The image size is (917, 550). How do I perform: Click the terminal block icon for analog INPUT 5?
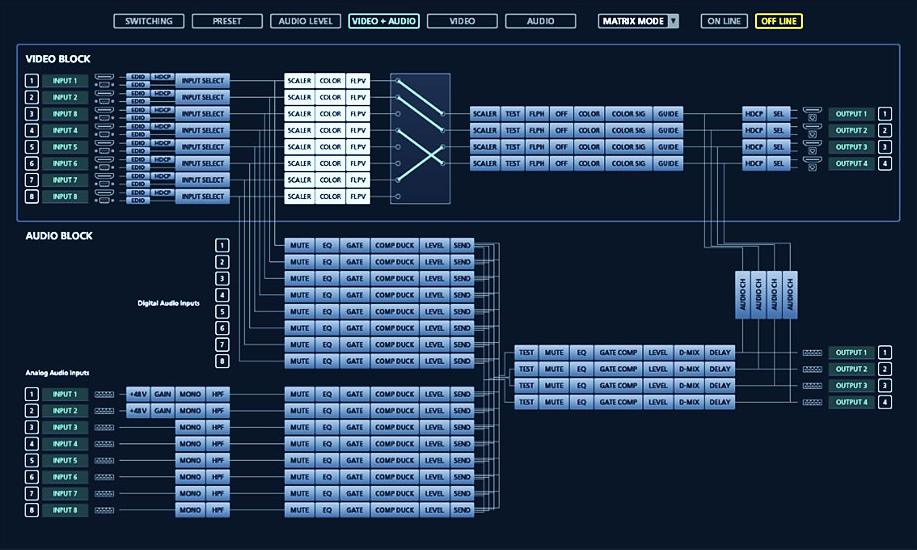[x=105, y=461]
